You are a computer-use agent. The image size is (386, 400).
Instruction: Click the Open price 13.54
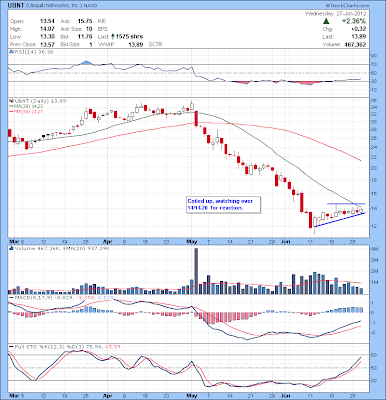(x=47, y=21)
